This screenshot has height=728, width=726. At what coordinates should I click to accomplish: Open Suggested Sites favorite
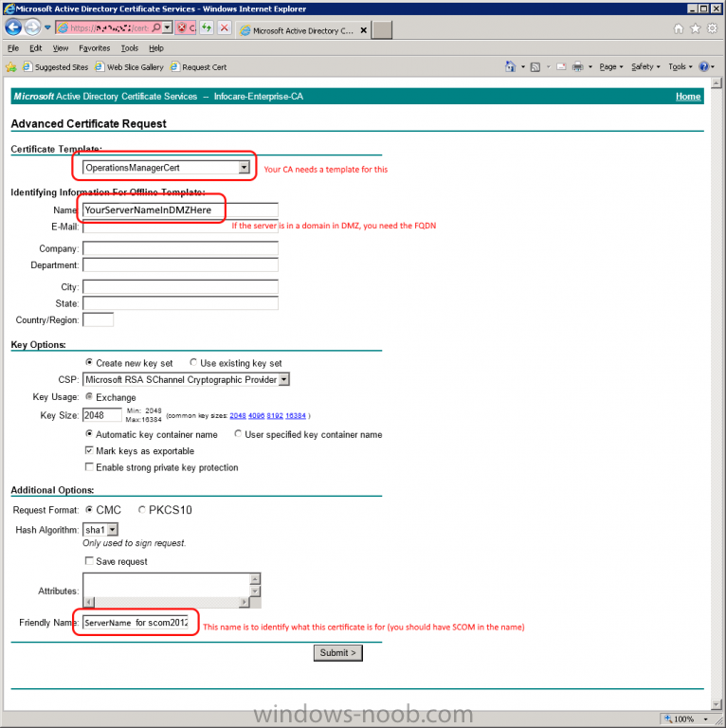pos(55,67)
